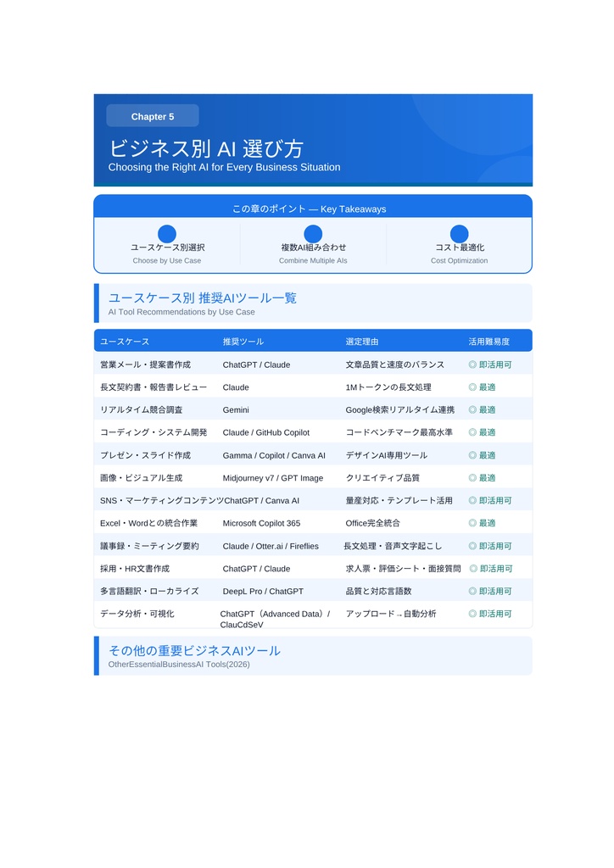Click the Claude / Otter.ai / Fireflies cell
The height and width of the screenshot is (868, 614).
(x=271, y=547)
